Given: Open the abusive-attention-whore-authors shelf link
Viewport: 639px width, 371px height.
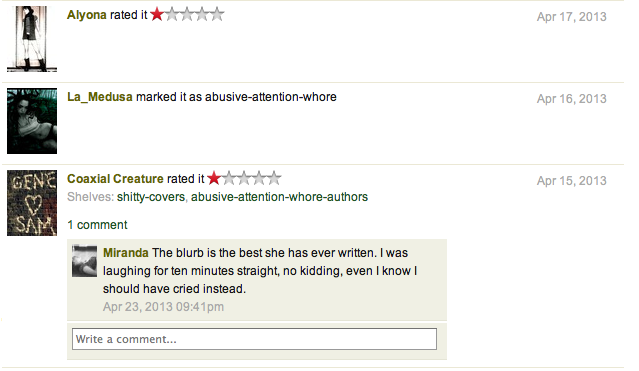Looking at the screenshot, I should (280, 197).
